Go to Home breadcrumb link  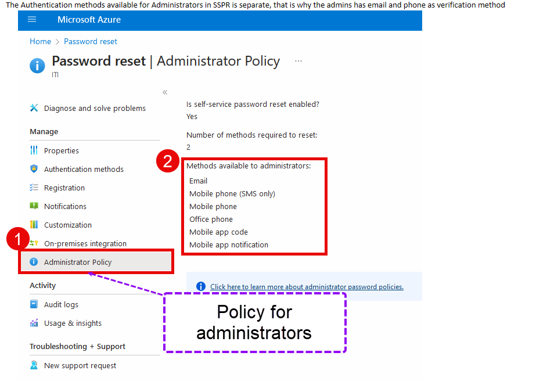tap(40, 41)
